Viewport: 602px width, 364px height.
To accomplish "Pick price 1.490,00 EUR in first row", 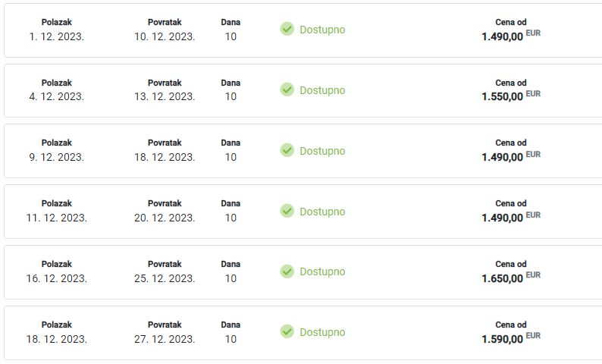I will coord(510,36).
